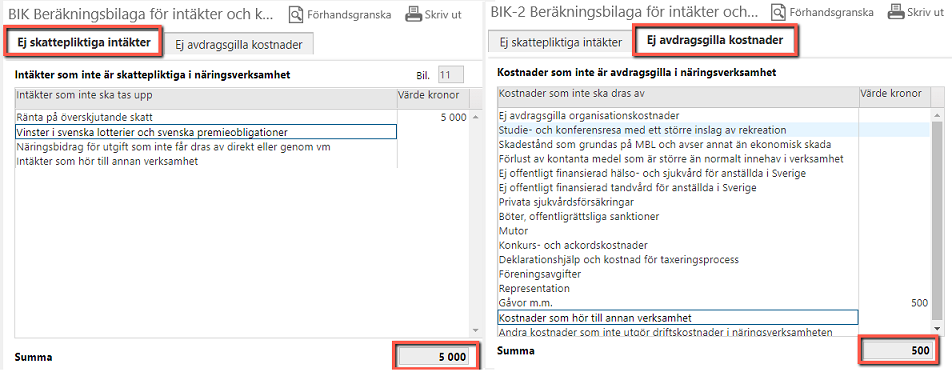Select the row 'Skadestånd som grundas på MBL'
Screen dimensions: 952x384
678,145
